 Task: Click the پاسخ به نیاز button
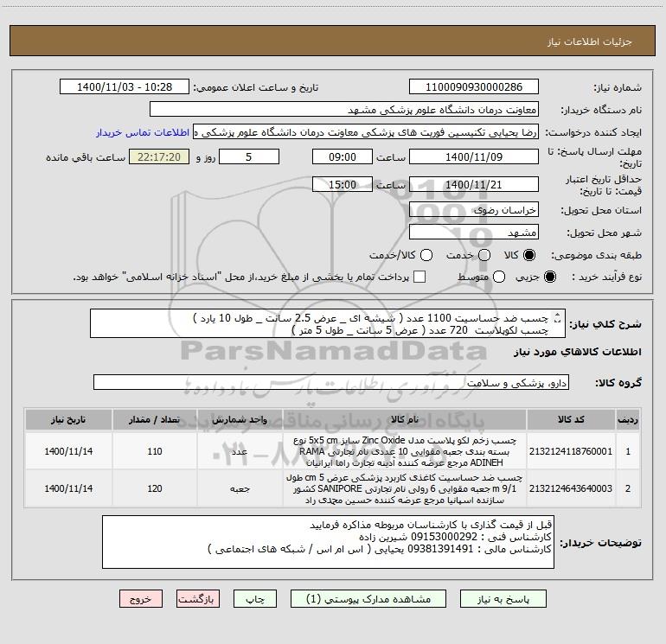point(503,599)
